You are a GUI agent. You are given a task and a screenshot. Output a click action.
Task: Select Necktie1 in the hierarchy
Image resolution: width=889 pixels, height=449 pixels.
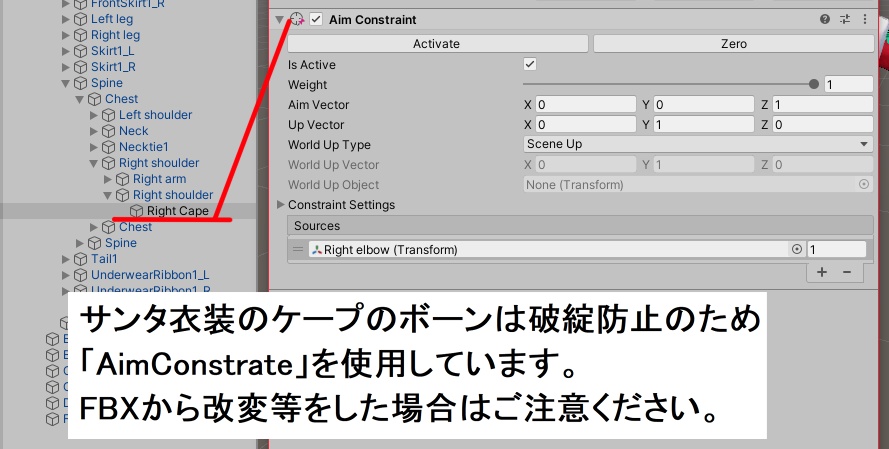click(143, 147)
